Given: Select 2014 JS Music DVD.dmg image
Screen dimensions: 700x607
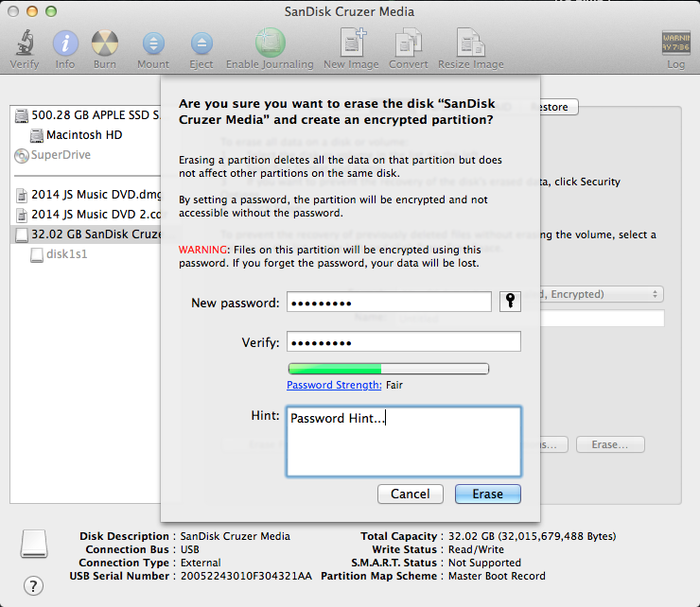Looking at the screenshot, I should (87, 195).
